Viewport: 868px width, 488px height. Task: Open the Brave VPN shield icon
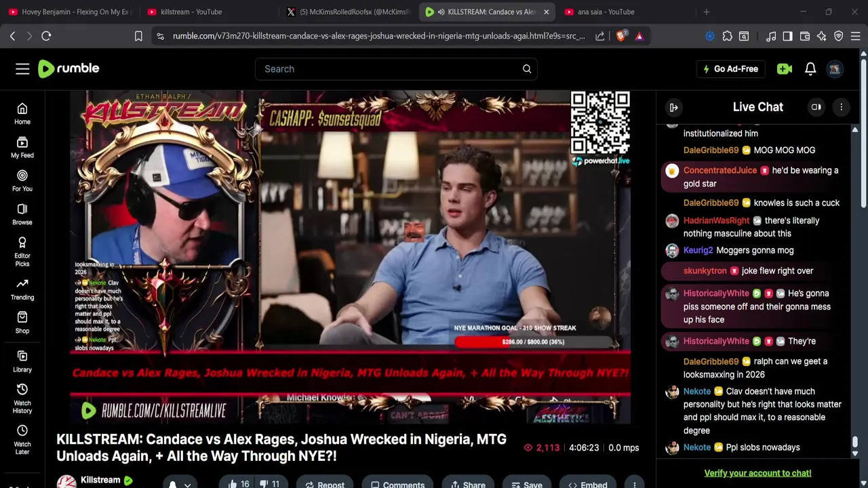[839, 36]
